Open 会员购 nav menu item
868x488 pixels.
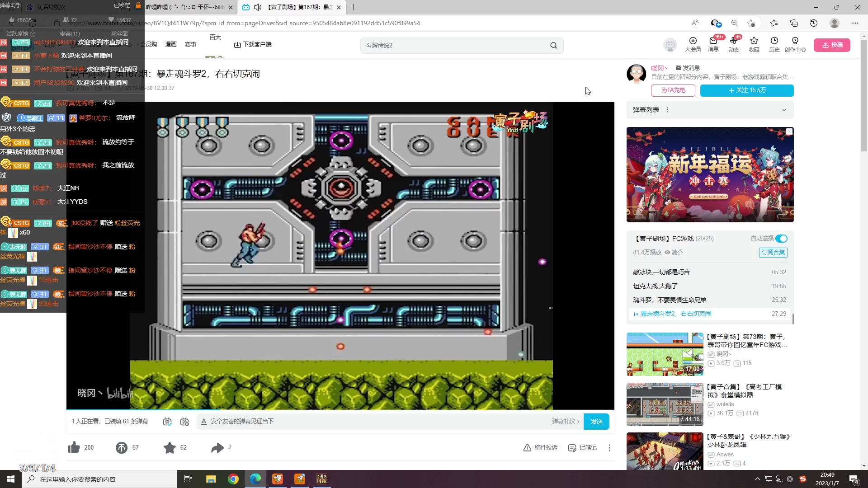point(148,44)
